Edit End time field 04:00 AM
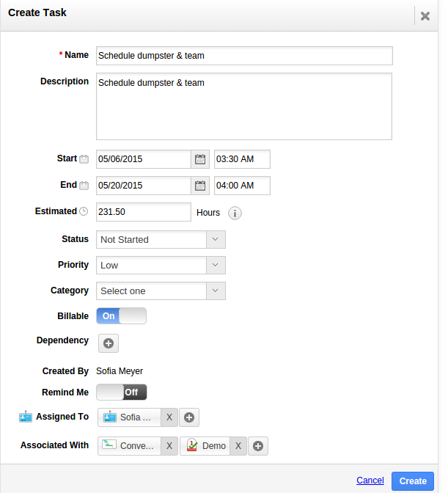 point(242,186)
